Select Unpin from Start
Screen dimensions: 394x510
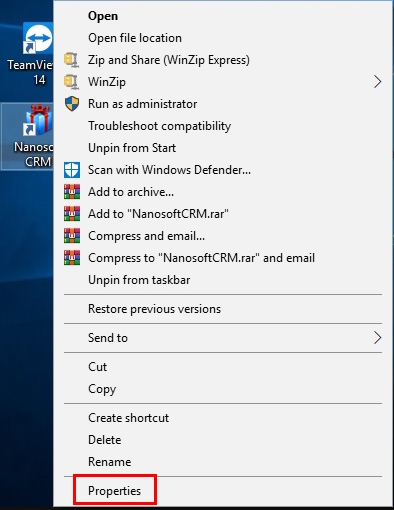pyautogui.click(x=132, y=148)
